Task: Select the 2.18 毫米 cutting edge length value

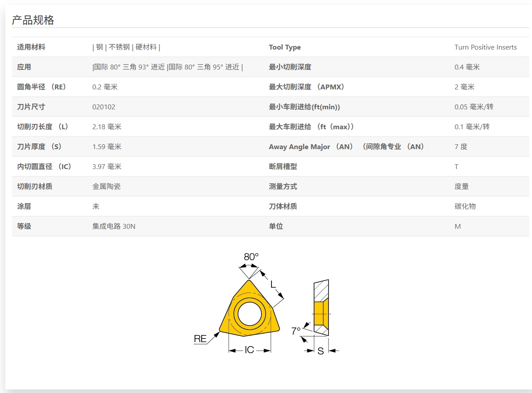Action: coord(107,127)
